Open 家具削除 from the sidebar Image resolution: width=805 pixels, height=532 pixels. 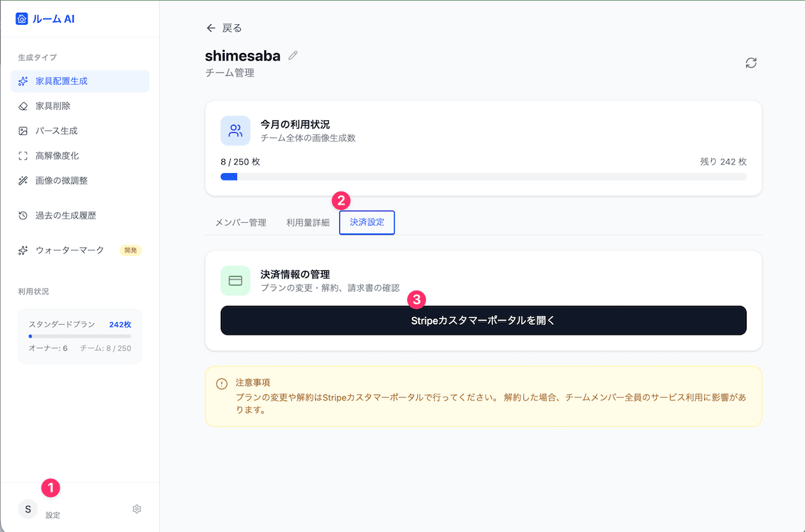click(53, 106)
